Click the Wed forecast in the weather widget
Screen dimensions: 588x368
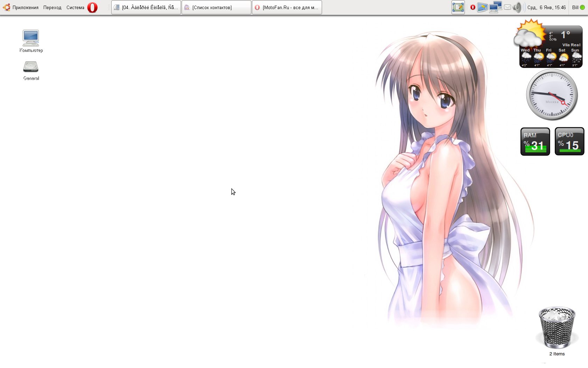pyautogui.click(x=525, y=57)
